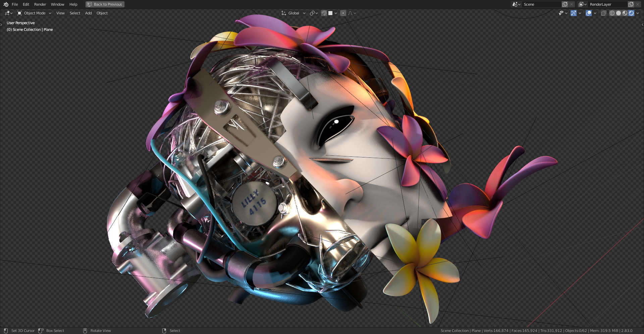Switch to solid shading

(619, 13)
